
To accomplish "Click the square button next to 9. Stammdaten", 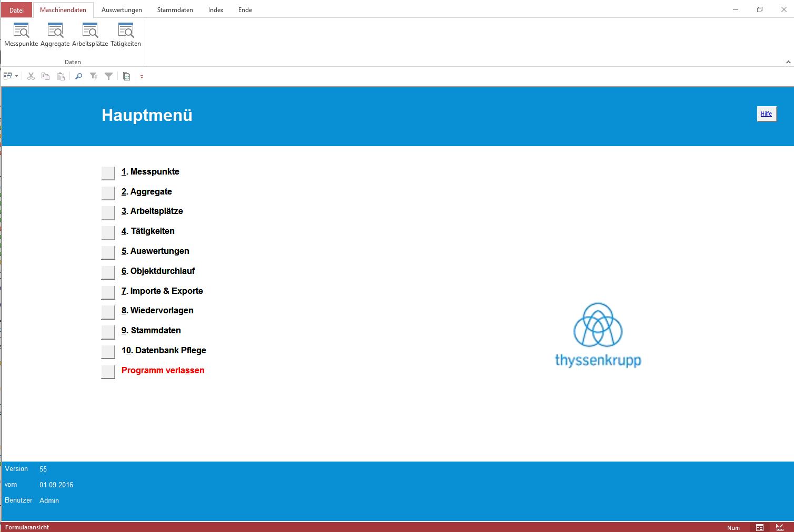I will coord(108,332).
